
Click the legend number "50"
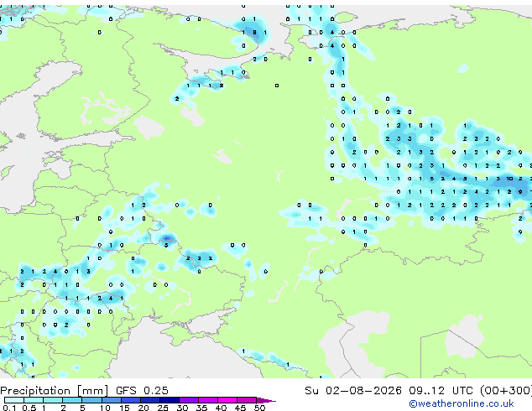[259, 408]
